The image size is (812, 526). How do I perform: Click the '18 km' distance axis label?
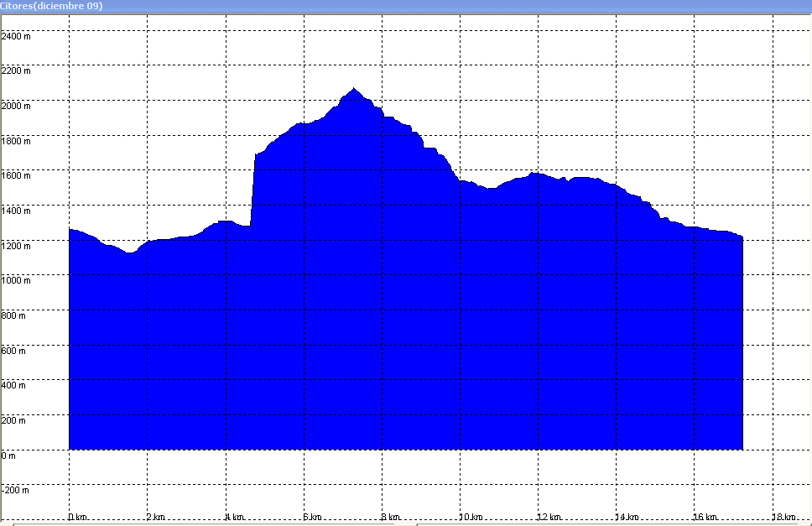(784, 517)
